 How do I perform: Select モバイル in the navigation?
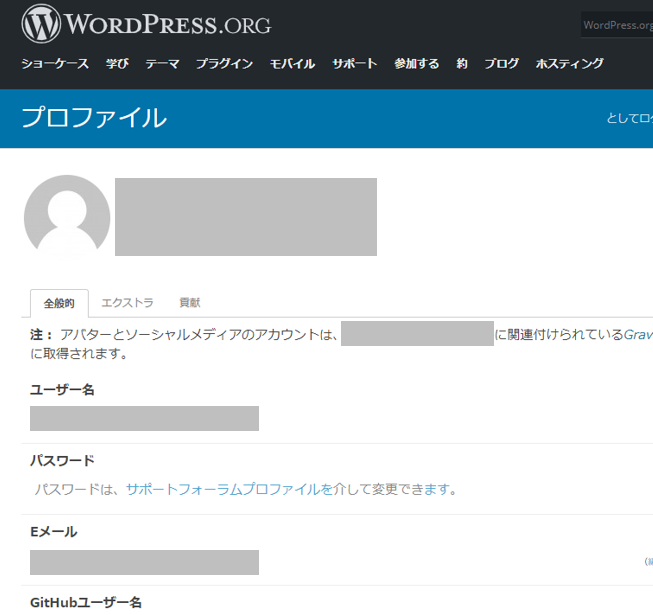(x=292, y=64)
